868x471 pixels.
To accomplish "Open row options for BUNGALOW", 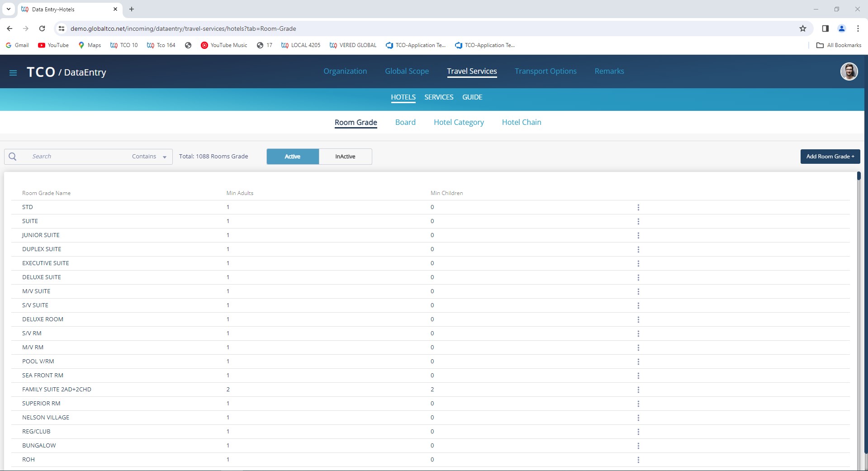I will pyautogui.click(x=638, y=446).
